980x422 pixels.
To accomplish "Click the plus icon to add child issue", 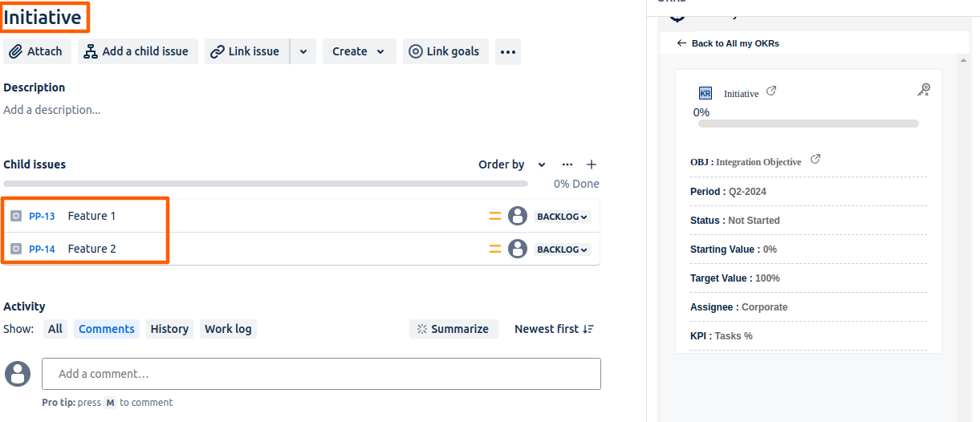I will click(x=592, y=164).
